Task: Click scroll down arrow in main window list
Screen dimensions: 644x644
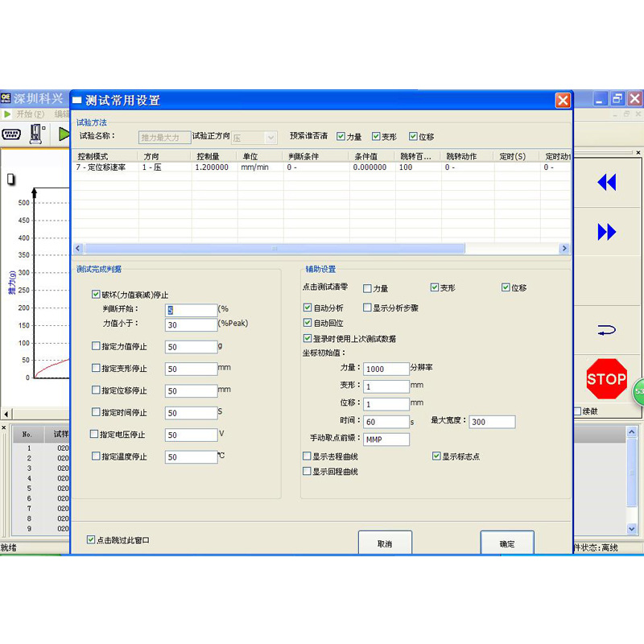Action: (x=632, y=529)
